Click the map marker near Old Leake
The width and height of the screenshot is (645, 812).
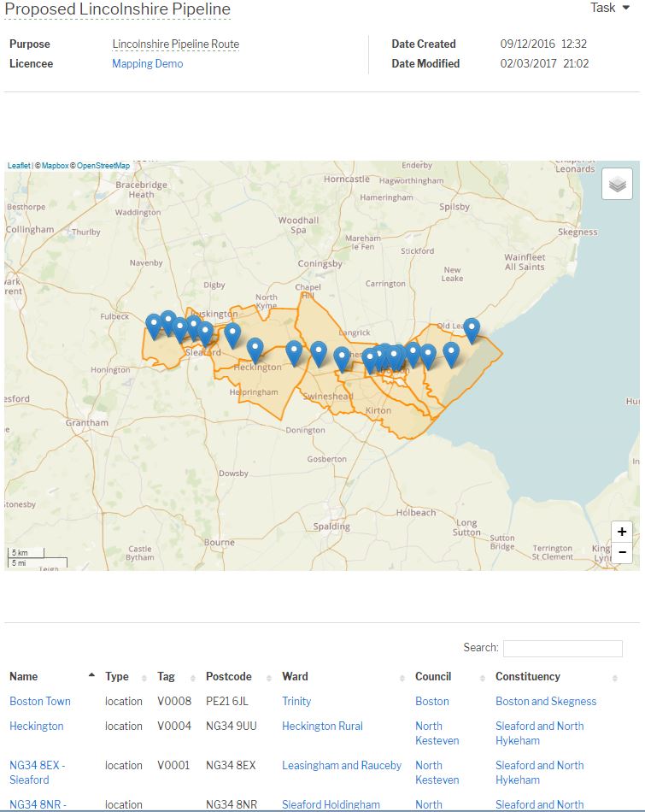[x=472, y=329]
